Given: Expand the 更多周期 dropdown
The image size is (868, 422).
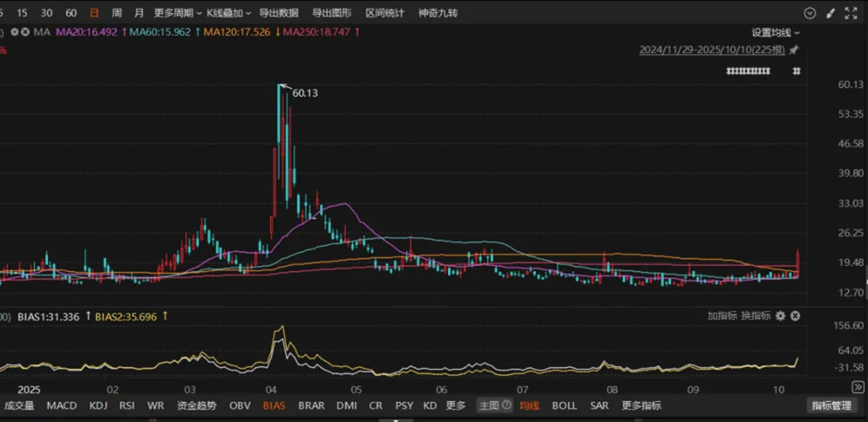Looking at the screenshot, I should click(x=173, y=13).
